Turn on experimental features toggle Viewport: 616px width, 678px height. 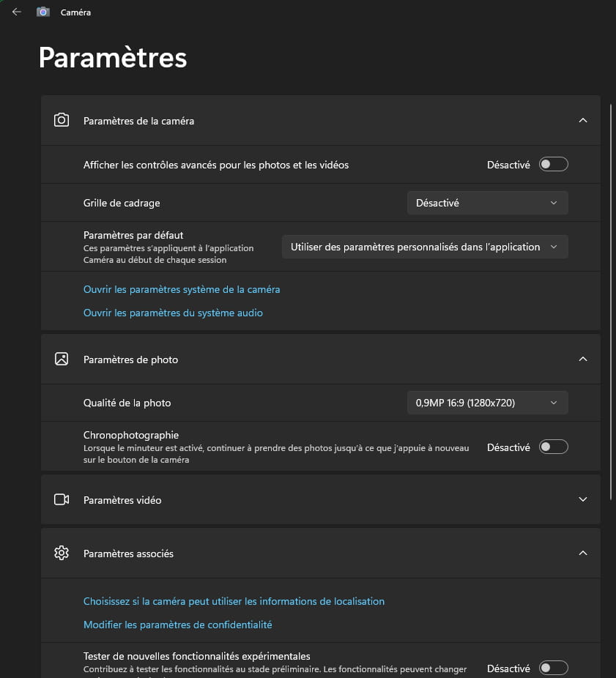(553, 668)
